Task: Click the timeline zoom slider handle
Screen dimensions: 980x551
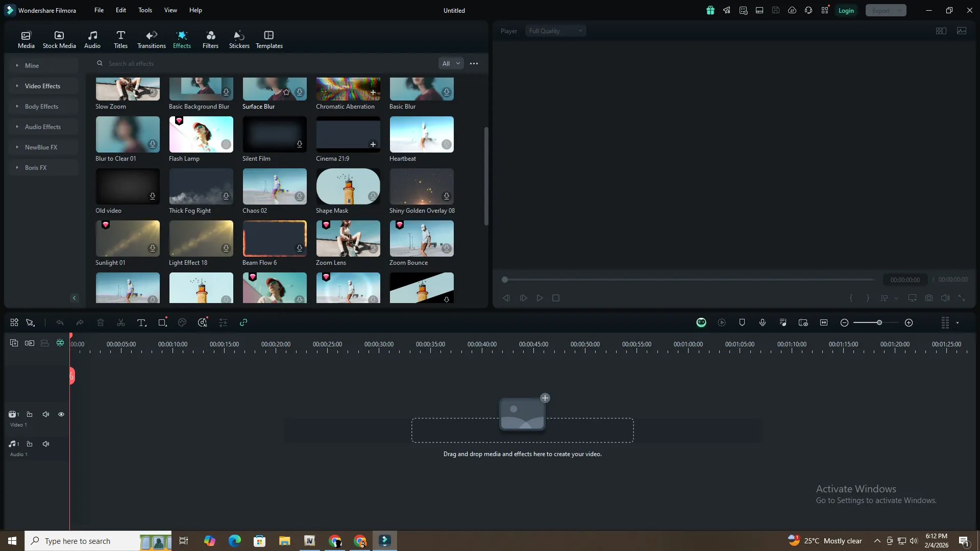Action: tap(879, 323)
